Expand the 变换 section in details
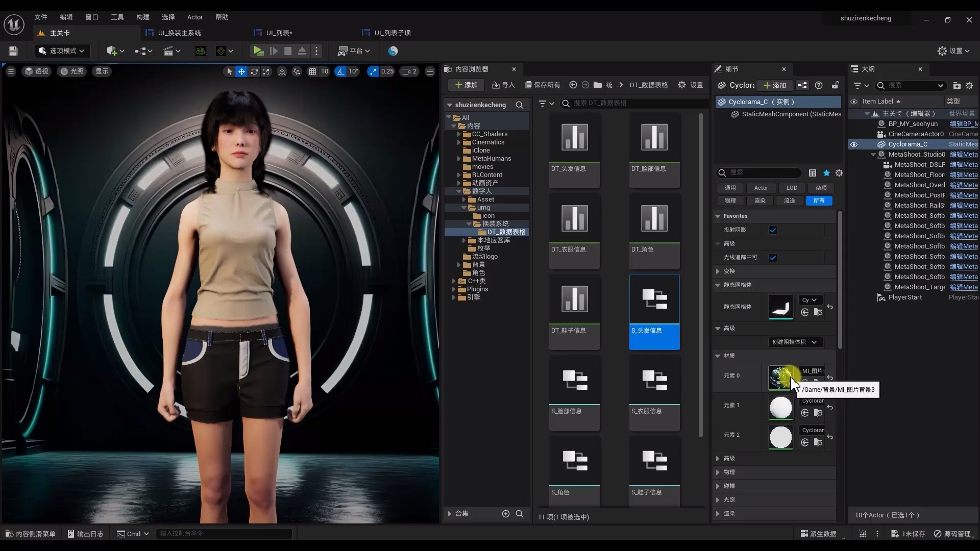Screen dimensions: 980x551 (x=718, y=271)
